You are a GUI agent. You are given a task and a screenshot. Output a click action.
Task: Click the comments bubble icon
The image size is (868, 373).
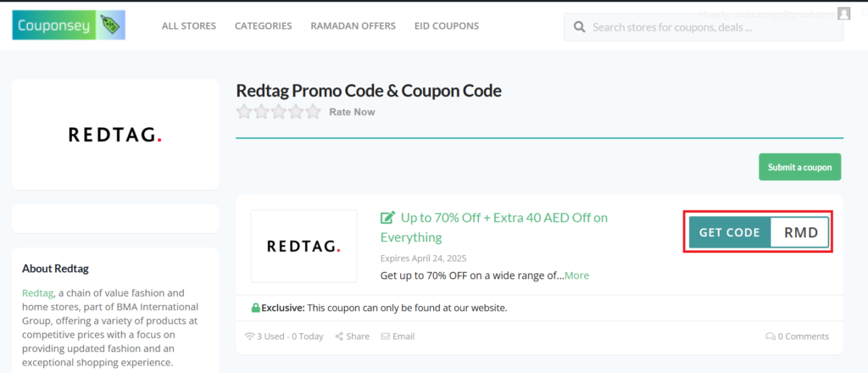(770, 337)
